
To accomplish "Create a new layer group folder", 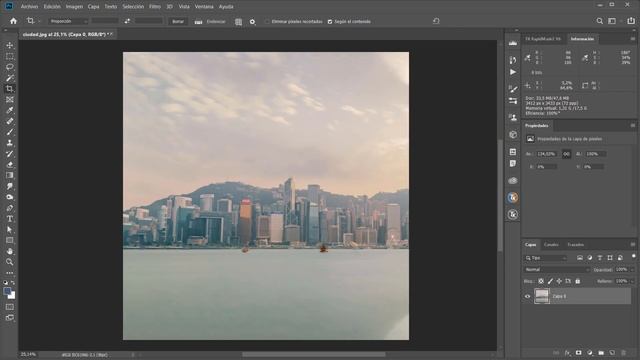I will [x=601, y=353].
